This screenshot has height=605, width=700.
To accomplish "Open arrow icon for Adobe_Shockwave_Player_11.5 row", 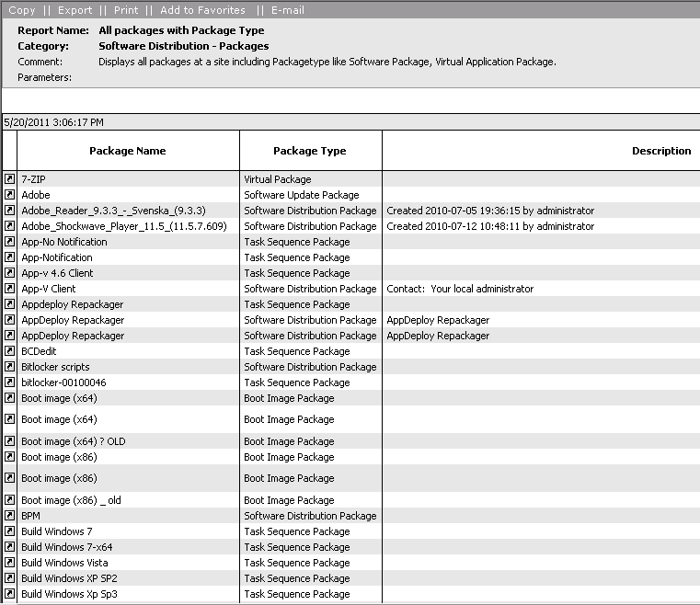I will coord(9,226).
